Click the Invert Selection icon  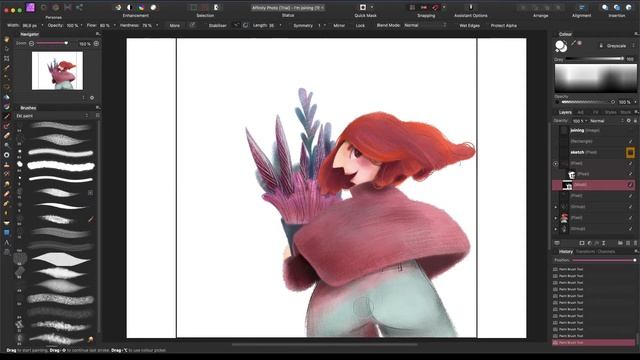[x=216, y=7]
